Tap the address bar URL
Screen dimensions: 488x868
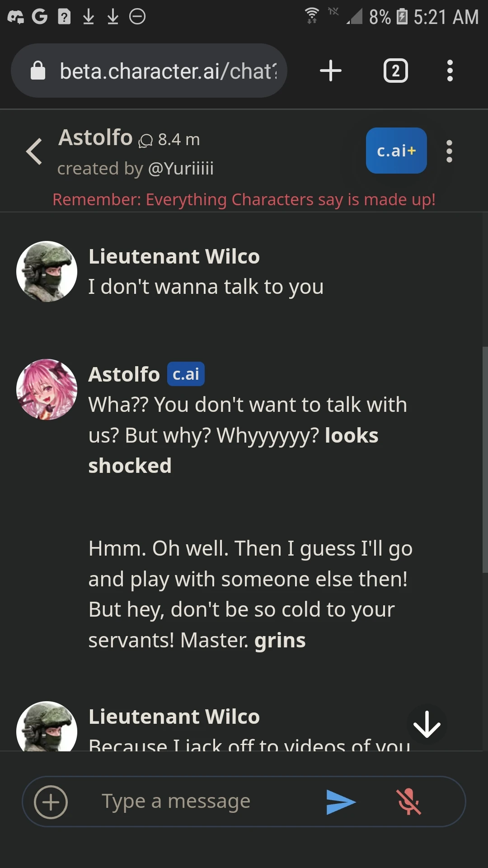point(168,71)
